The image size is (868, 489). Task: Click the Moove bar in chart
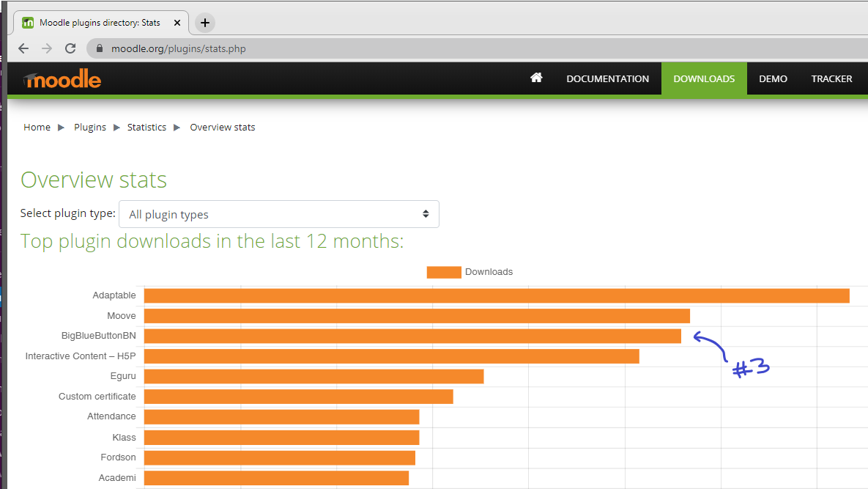tap(417, 316)
